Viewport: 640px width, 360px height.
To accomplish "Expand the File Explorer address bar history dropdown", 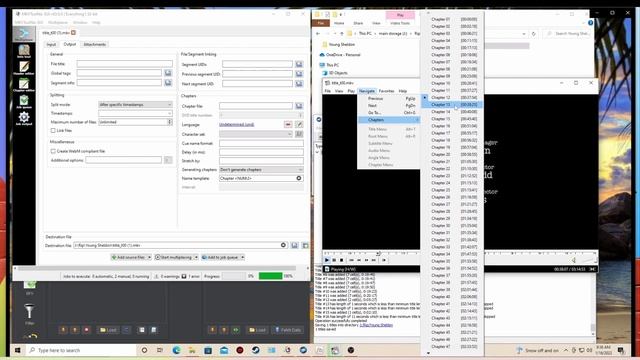I will tap(524, 34).
